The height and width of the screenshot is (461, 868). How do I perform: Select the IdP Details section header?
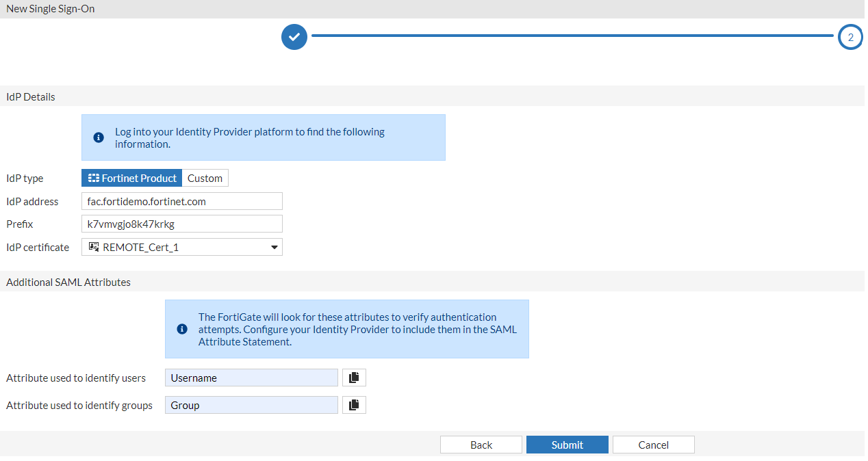(30, 96)
